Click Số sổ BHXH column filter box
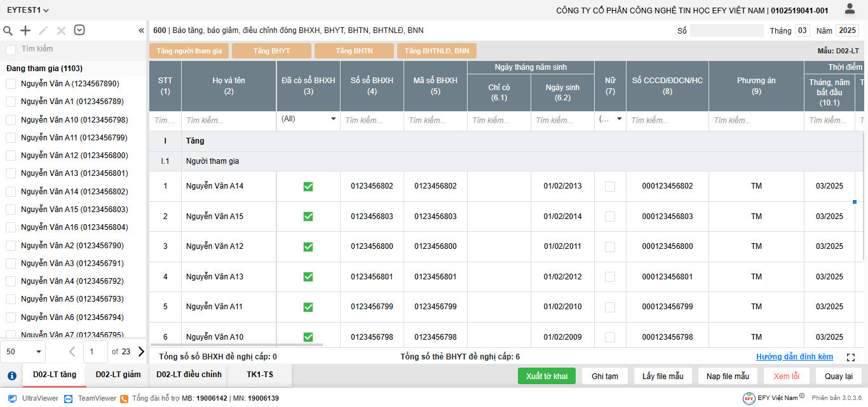Image resolution: width=868 pixels, height=407 pixels. 372,121
